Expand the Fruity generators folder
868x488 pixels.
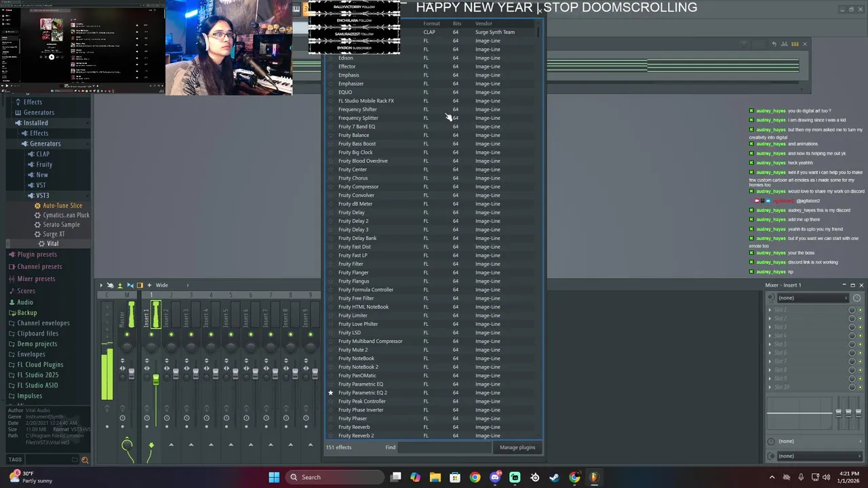44,165
